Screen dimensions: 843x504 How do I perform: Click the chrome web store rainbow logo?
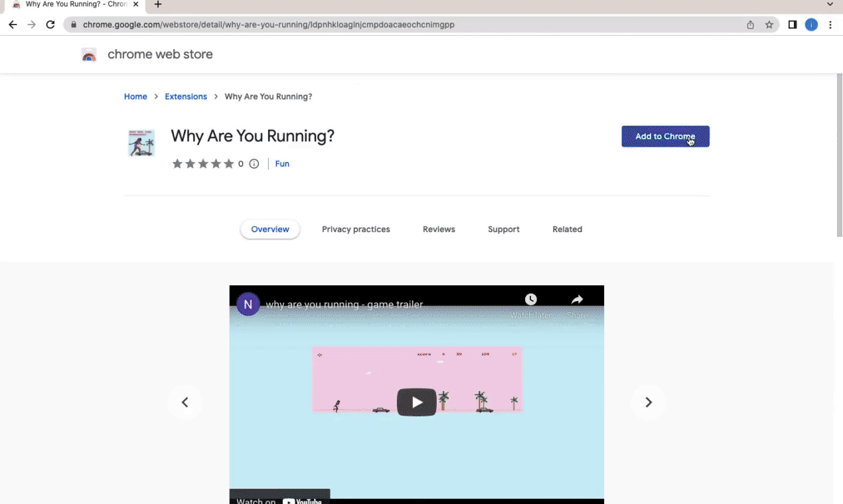coord(89,54)
